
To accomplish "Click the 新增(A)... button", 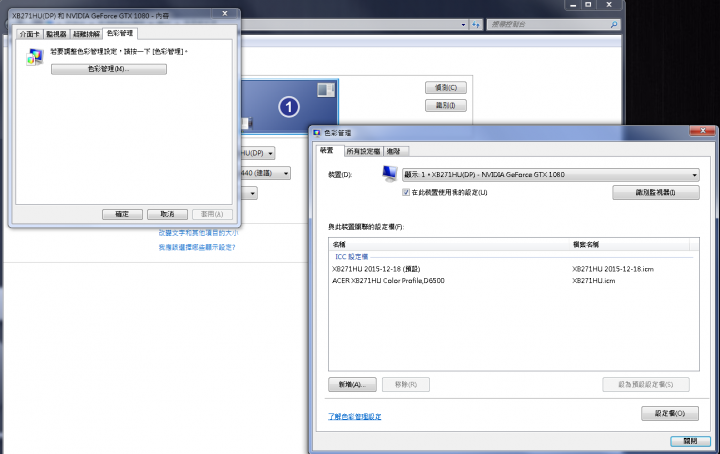I will click(352, 384).
